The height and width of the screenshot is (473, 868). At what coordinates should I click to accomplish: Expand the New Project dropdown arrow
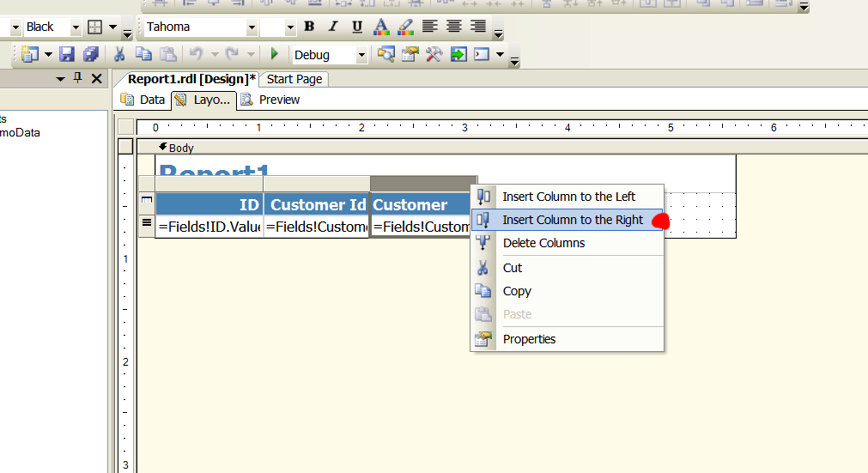tap(48, 54)
